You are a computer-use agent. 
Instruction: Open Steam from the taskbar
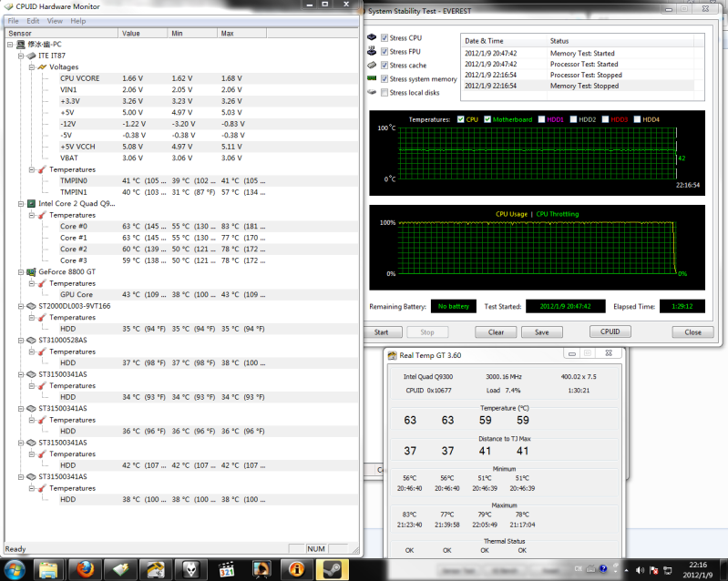(x=329, y=569)
